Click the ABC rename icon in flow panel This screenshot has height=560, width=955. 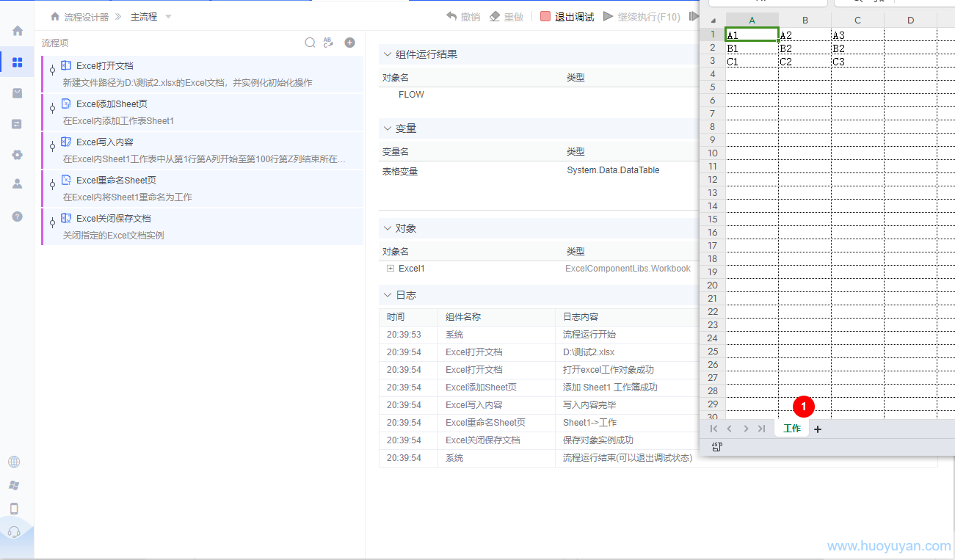pos(328,42)
